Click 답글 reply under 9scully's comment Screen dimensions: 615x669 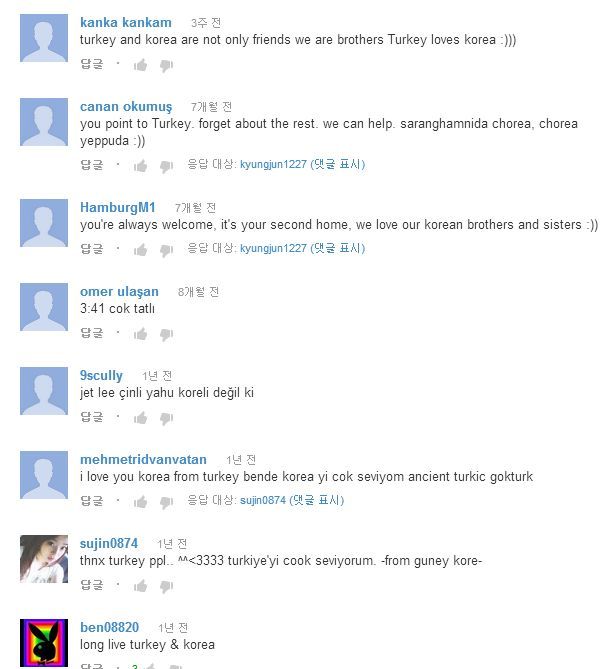click(x=92, y=417)
